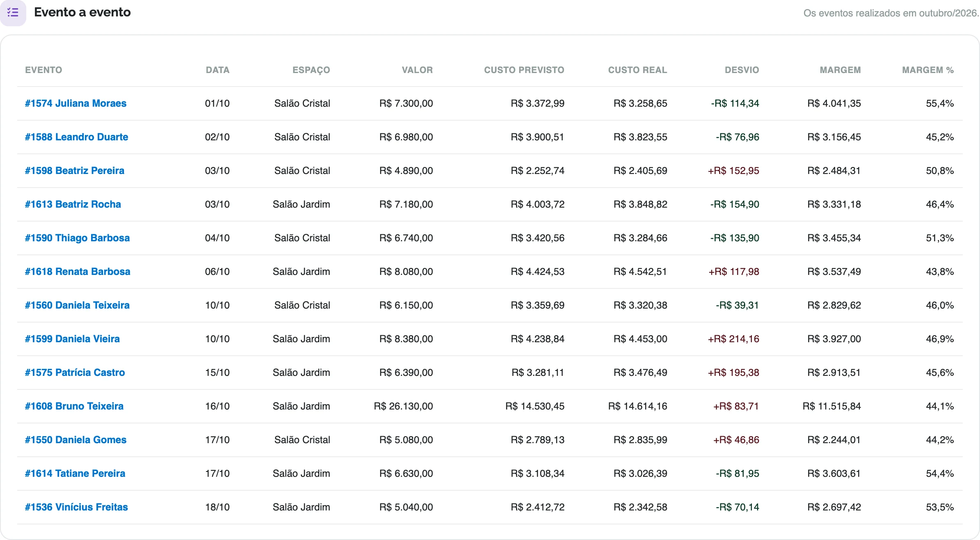Click the MARGEM % column header
This screenshot has height=540, width=980.
click(x=927, y=70)
